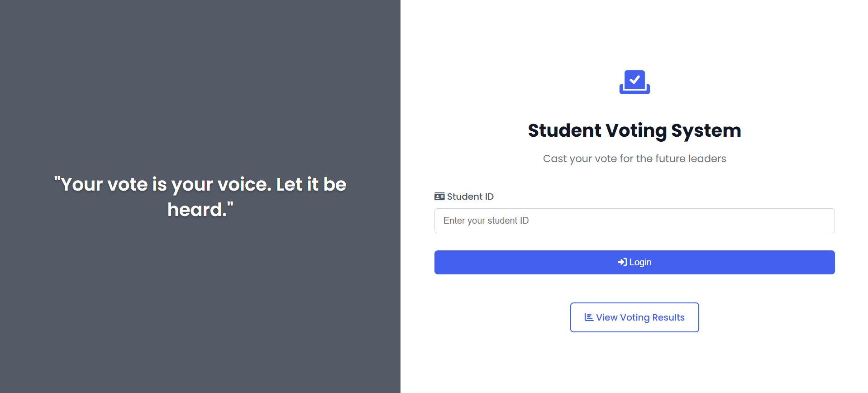Click the 'Cast your vote' subtitle text
Screen dimensions: 868x393
pos(634,158)
